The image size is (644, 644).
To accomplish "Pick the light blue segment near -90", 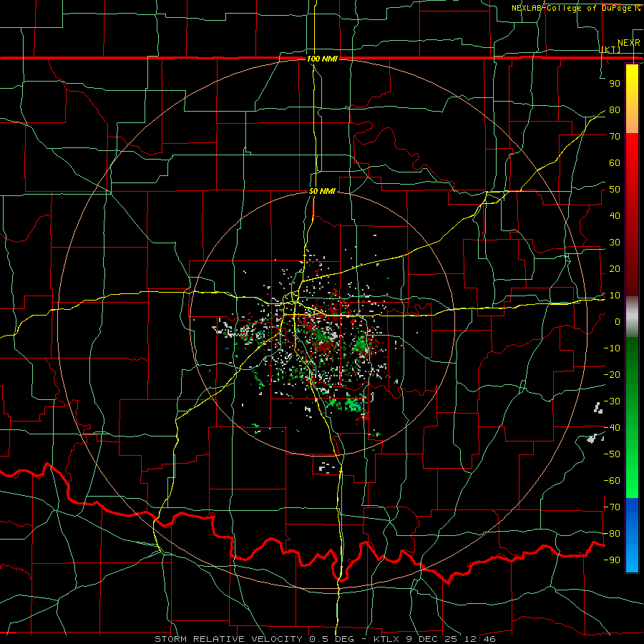I will coord(632,559).
